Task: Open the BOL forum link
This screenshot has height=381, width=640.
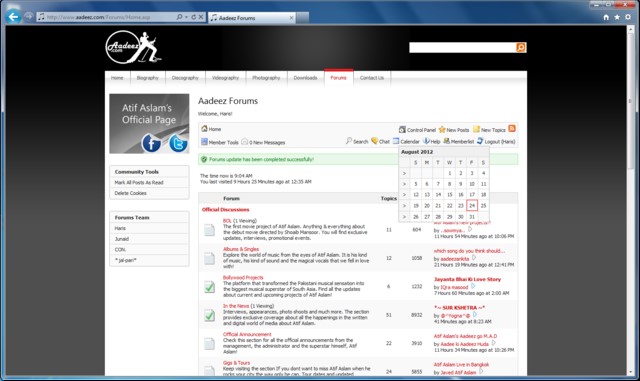Action: [227, 221]
